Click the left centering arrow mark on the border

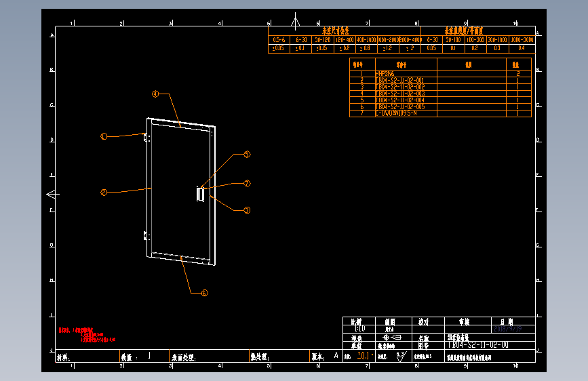pyautogui.click(x=53, y=195)
